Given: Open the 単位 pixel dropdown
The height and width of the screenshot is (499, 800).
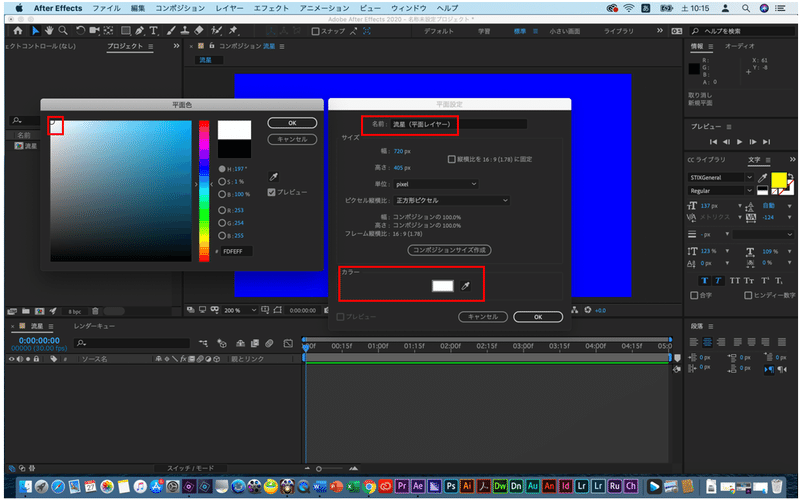Looking at the screenshot, I should (x=436, y=184).
